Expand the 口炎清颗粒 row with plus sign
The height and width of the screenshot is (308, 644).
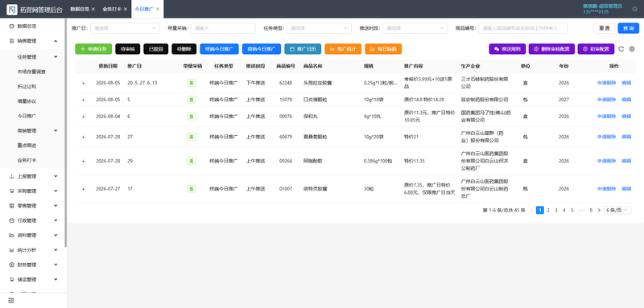(83, 100)
